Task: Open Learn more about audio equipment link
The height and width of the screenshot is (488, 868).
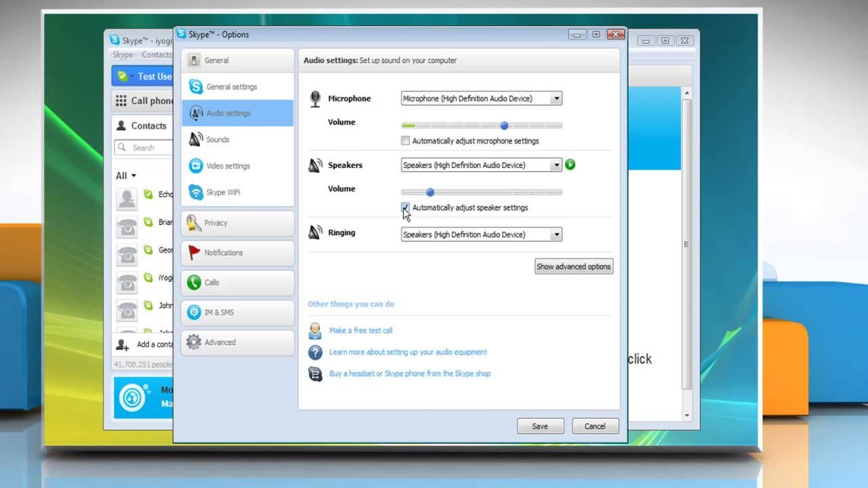Action: pos(408,352)
